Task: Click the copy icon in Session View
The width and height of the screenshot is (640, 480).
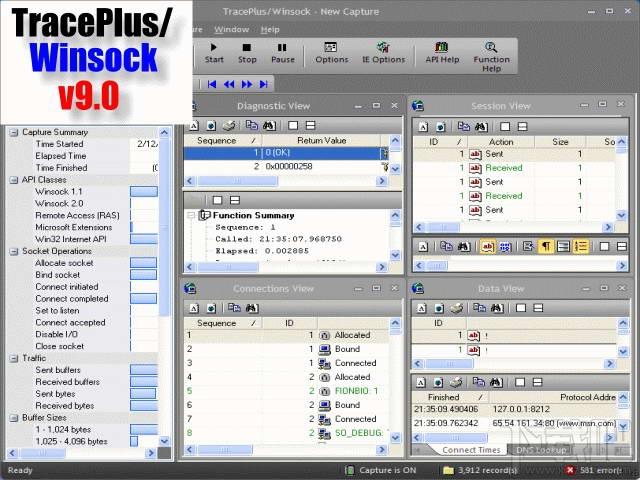Action: click(463, 127)
